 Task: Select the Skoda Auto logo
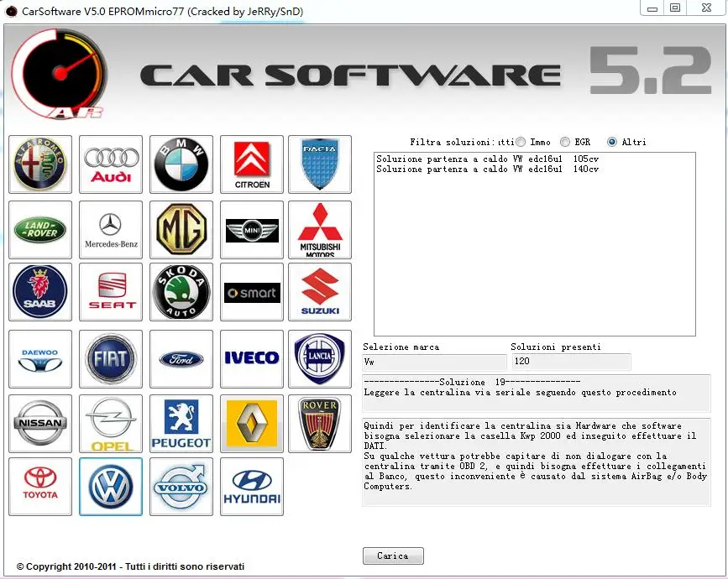(181, 292)
